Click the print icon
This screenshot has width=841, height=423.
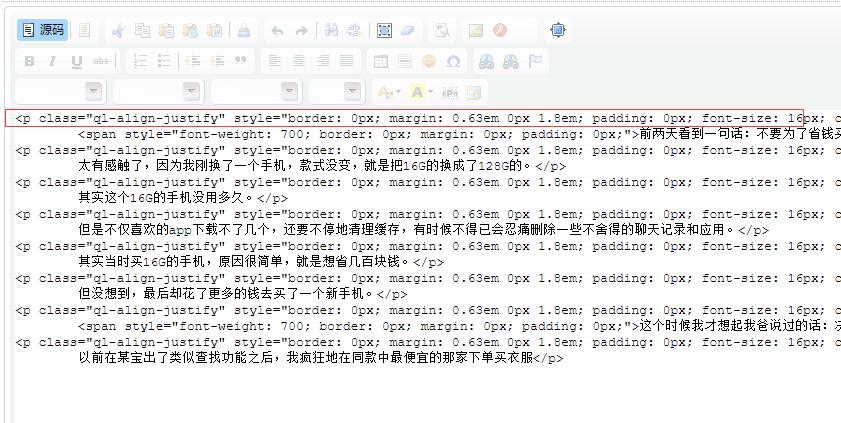244,31
